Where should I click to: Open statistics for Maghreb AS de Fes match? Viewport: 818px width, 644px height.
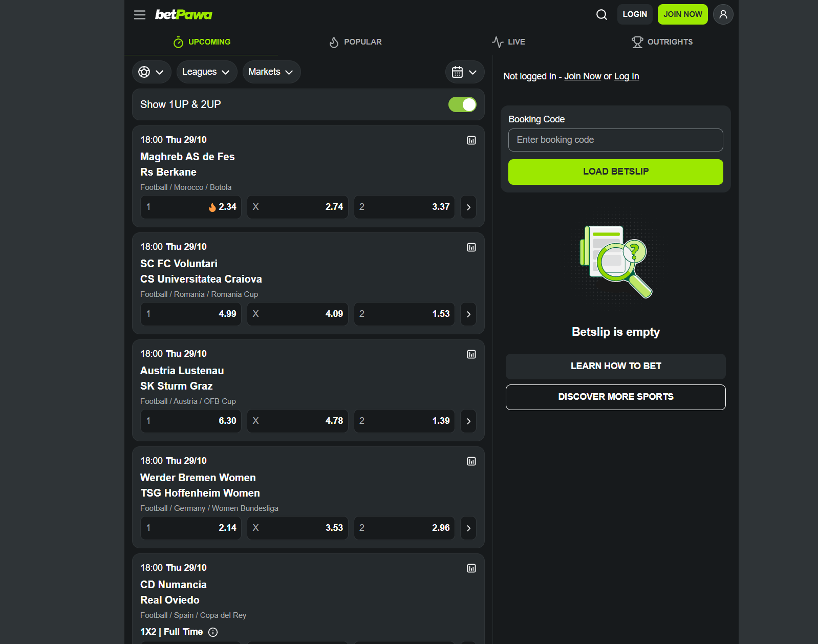click(x=471, y=140)
